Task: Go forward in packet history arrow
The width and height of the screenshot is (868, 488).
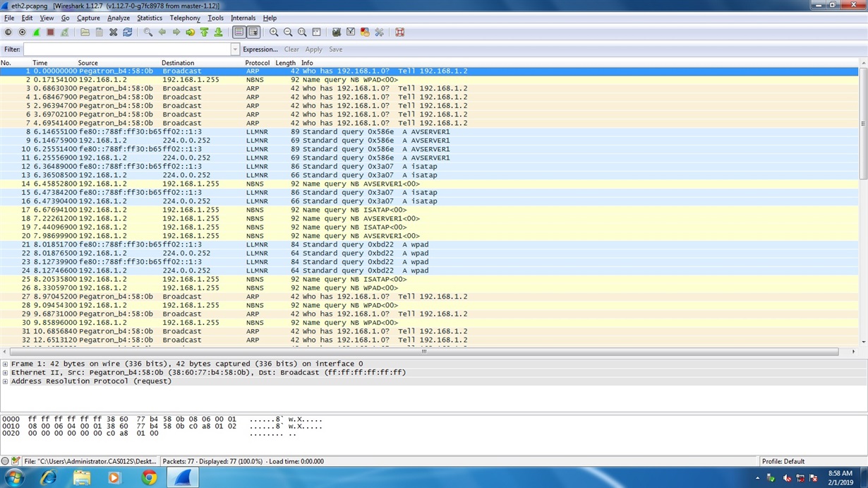Action: tap(176, 32)
